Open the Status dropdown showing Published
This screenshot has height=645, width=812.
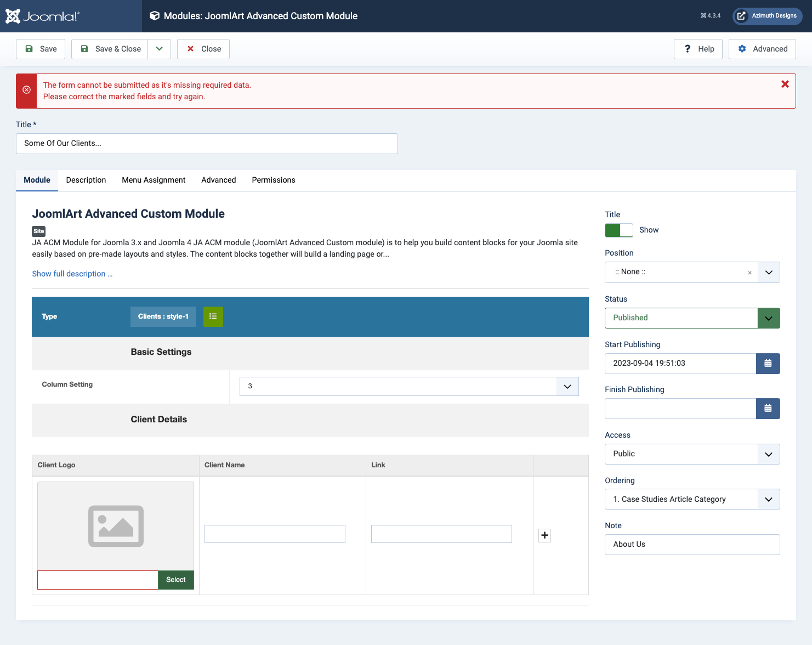692,318
